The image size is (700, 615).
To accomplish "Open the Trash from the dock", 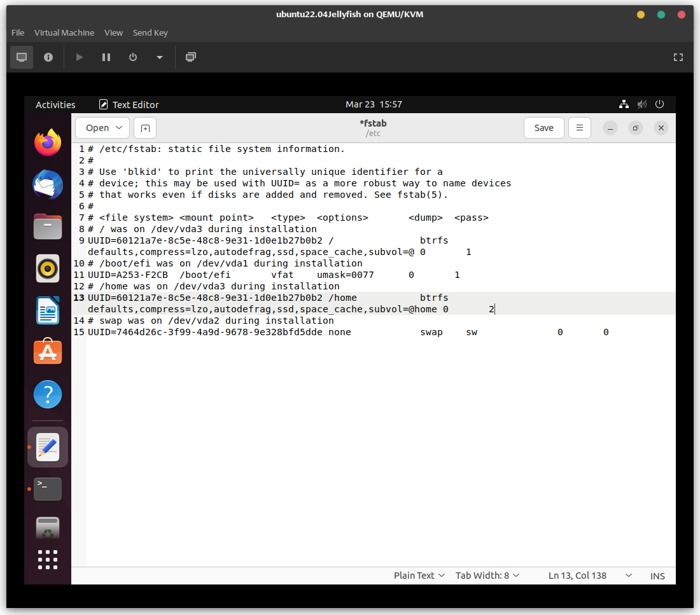I will pos(48,528).
